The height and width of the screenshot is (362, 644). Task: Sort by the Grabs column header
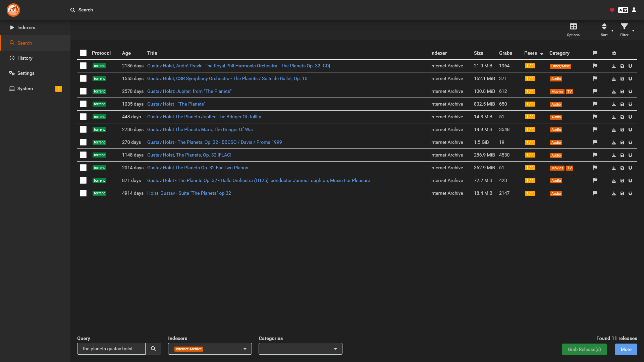coord(505,53)
